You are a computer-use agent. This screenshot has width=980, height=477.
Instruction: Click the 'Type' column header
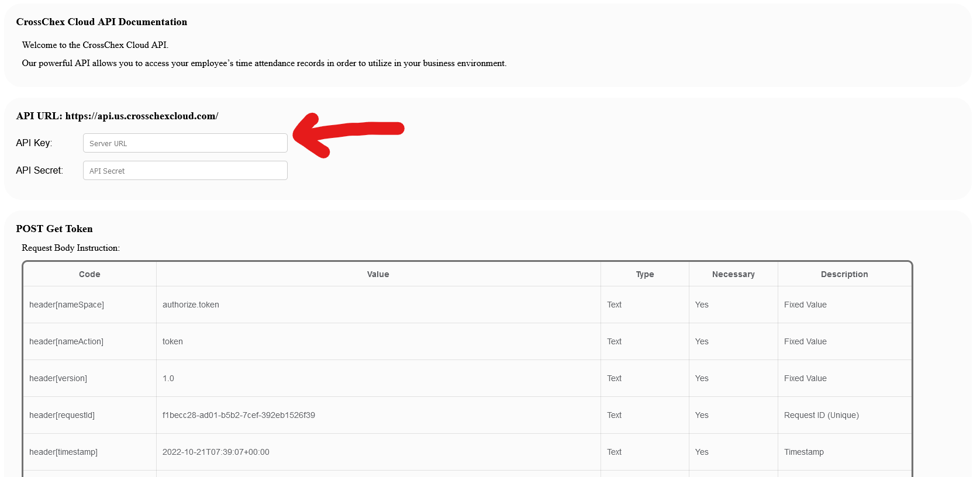(645, 274)
